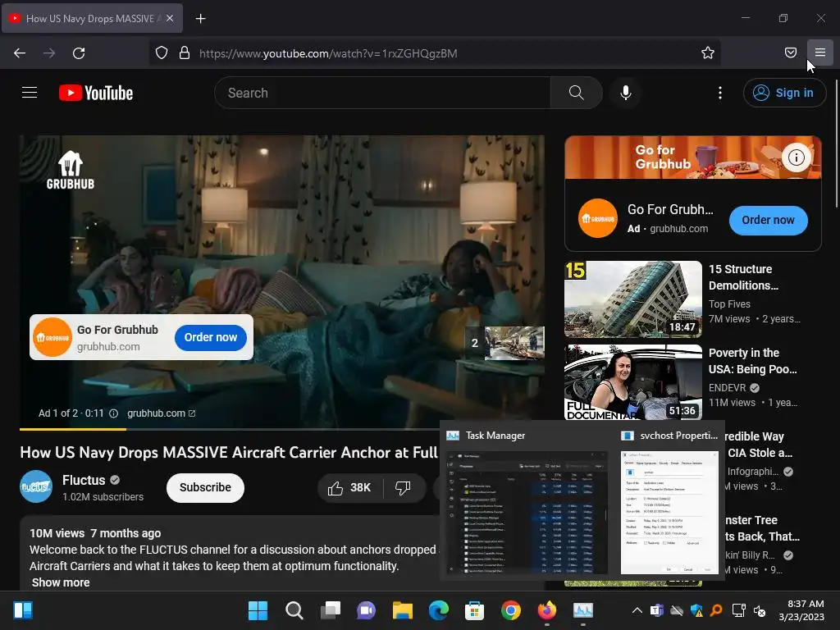Select the svchost Properties window preview
The image size is (840, 630).
(x=669, y=504)
